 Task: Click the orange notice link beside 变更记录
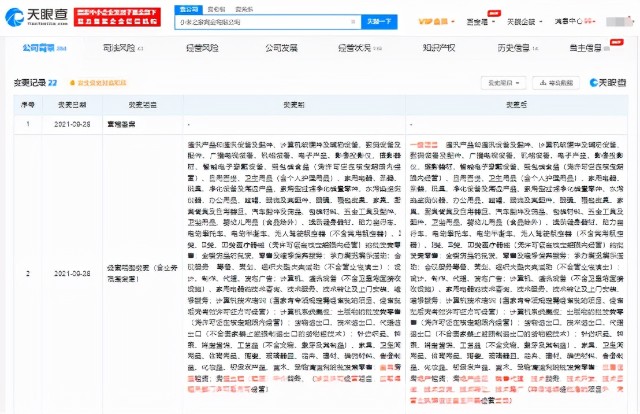(x=98, y=83)
